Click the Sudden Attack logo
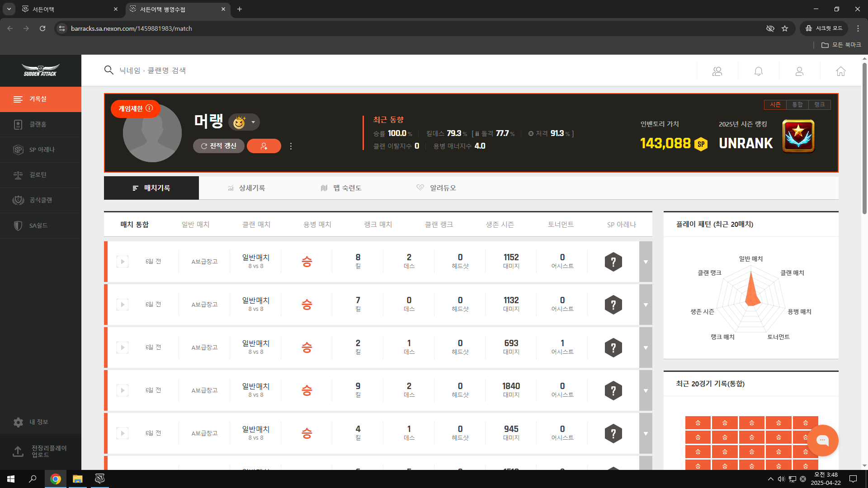The width and height of the screenshot is (868, 488). coord(41,70)
